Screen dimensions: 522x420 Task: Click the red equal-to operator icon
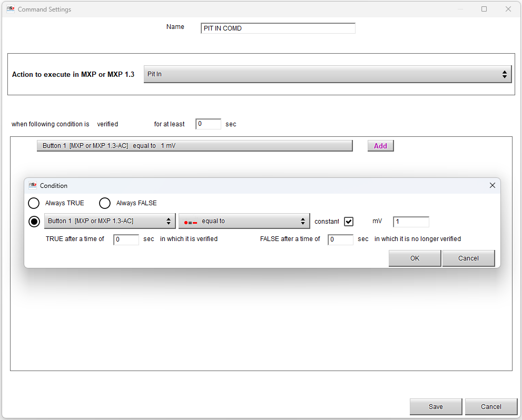point(191,222)
